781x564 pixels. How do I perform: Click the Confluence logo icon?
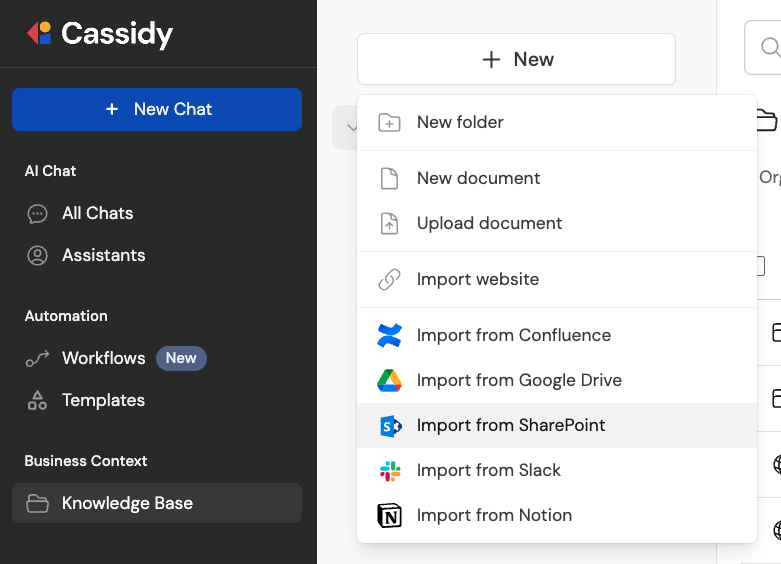click(389, 335)
